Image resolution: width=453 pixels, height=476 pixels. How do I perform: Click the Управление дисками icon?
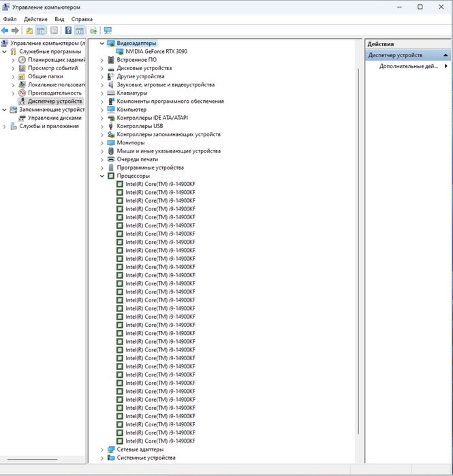[x=22, y=118]
